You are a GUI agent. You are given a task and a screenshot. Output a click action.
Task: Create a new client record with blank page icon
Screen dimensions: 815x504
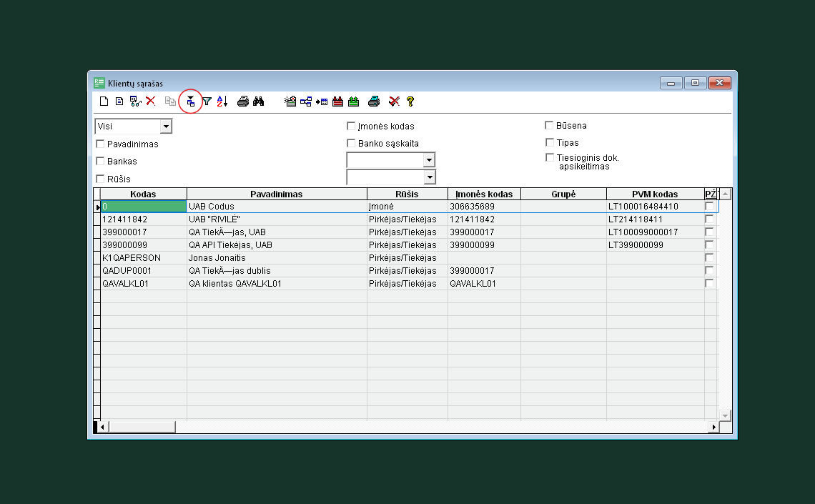(104, 102)
